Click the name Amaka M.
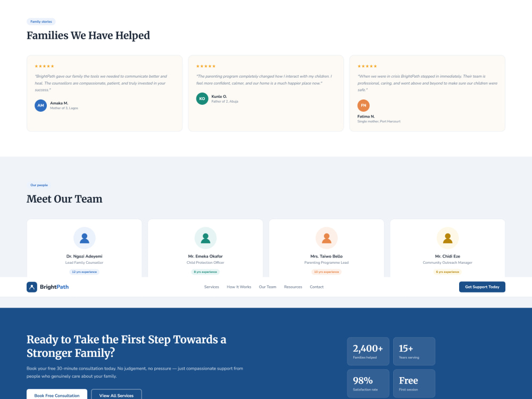 59,103
